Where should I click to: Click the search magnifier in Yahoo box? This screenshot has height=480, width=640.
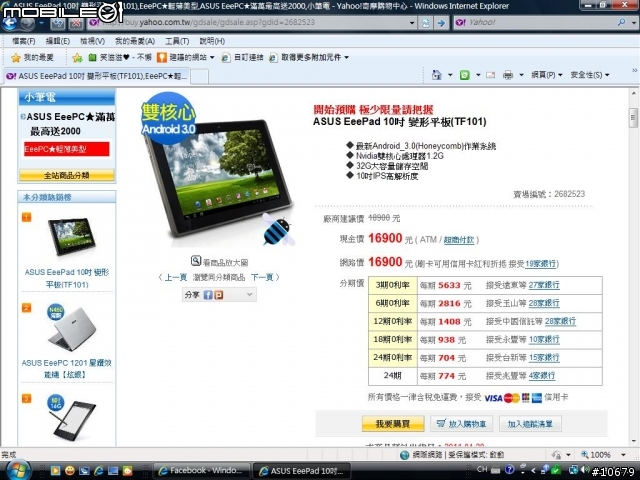click(621, 22)
